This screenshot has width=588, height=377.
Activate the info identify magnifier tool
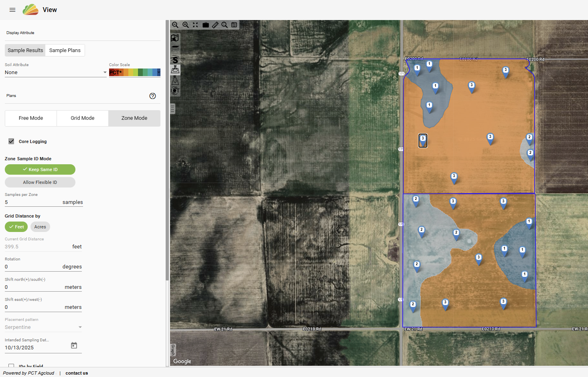point(225,25)
